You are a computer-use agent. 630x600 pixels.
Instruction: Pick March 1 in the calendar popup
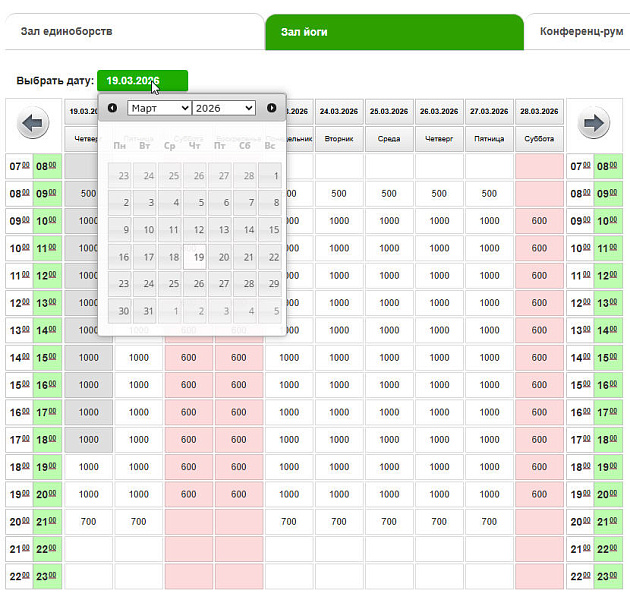[x=270, y=176]
